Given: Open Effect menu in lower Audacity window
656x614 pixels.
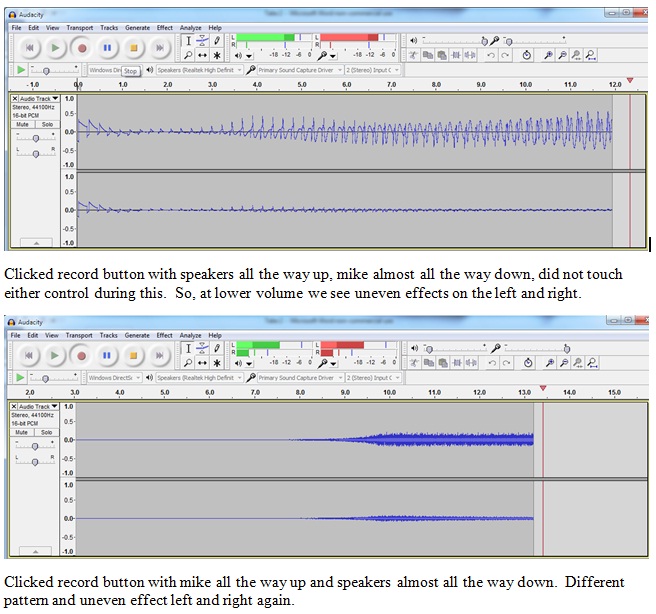Looking at the screenshot, I should point(164,335).
